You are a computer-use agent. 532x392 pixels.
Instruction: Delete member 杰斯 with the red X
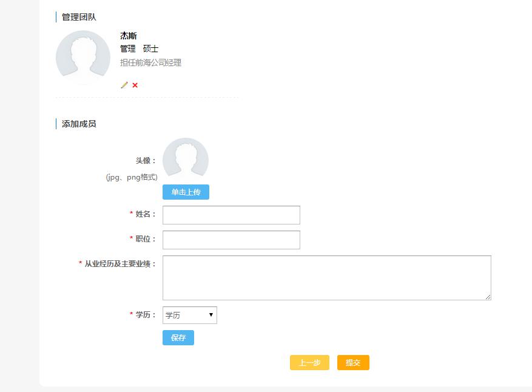coord(135,85)
